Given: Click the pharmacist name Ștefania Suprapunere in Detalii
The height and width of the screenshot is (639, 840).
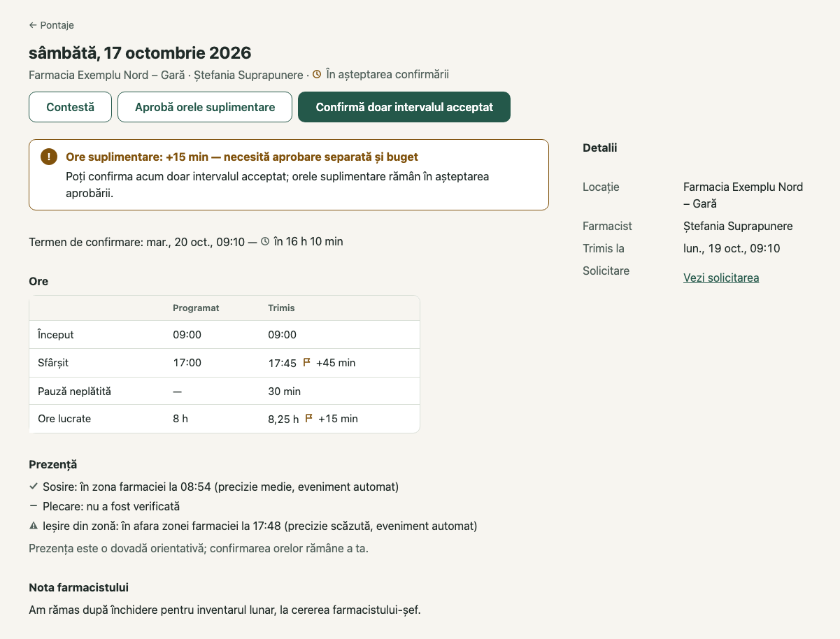Looking at the screenshot, I should (738, 226).
